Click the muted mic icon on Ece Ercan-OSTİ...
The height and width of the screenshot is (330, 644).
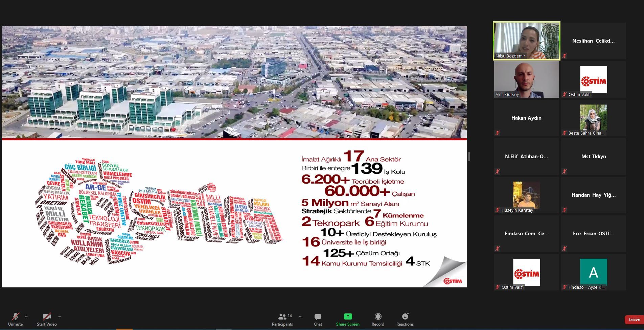pos(565,249)
